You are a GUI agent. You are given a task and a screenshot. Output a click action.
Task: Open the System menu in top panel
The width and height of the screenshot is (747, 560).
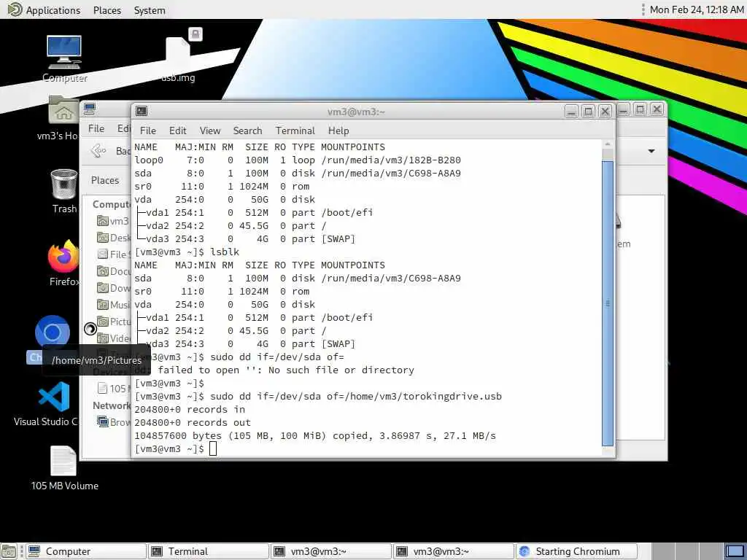tap(150, 10)
